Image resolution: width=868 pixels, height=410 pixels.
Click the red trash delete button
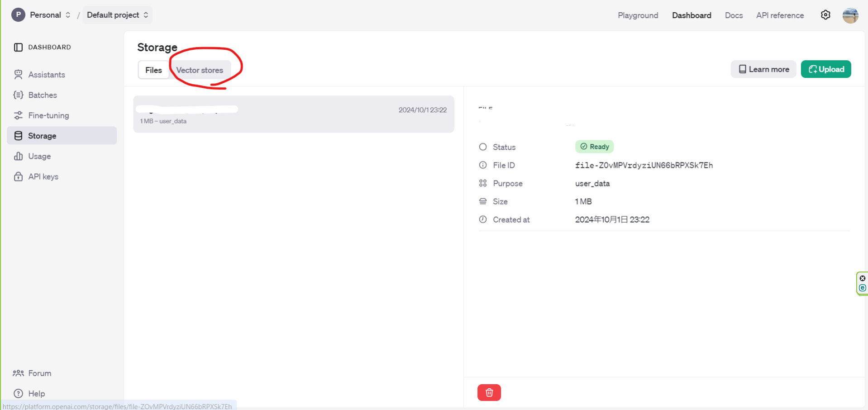click(489, 392)
